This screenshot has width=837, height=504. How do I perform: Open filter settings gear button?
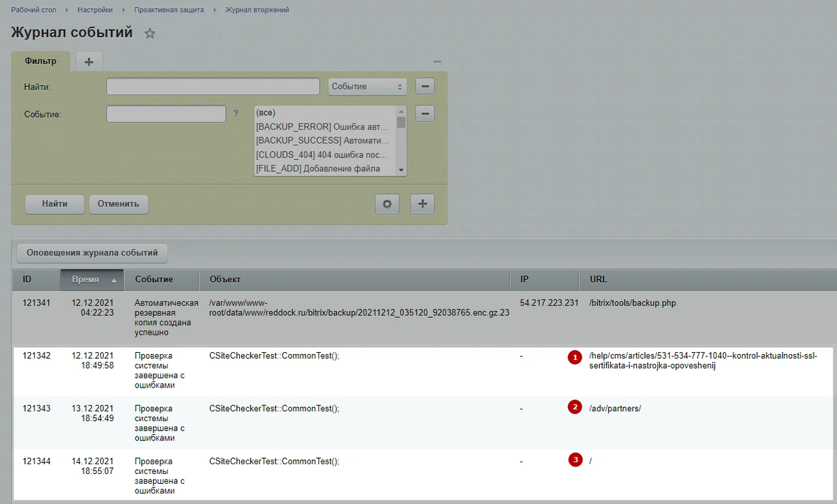(387, 204)
